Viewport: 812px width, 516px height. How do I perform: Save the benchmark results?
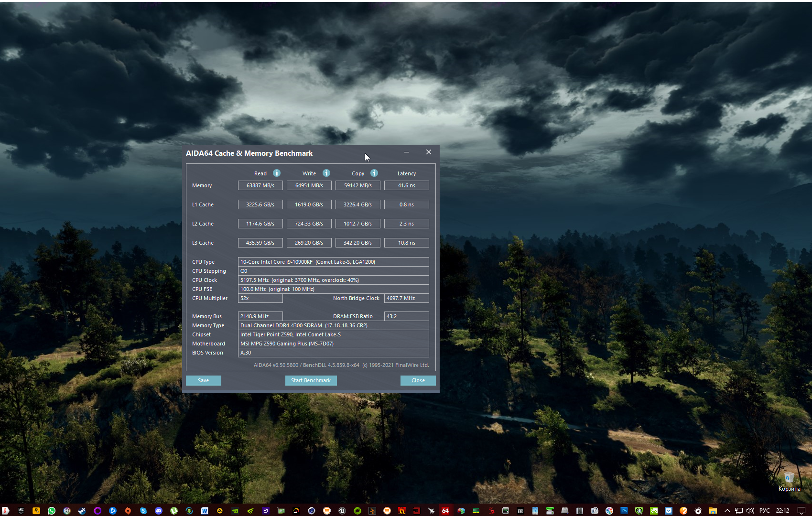204,380
